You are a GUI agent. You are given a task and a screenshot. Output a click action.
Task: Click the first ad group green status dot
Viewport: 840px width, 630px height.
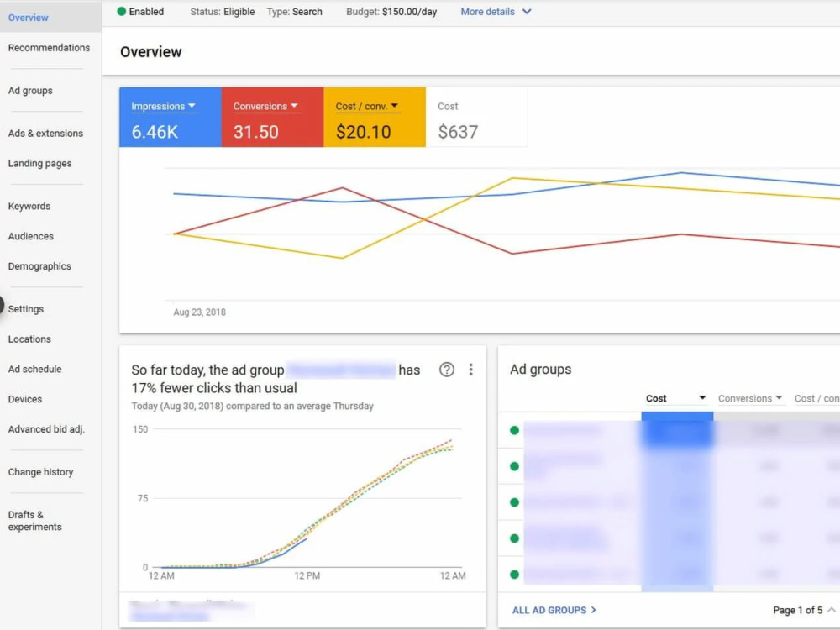pyautogui.click(x=514, y=430)
